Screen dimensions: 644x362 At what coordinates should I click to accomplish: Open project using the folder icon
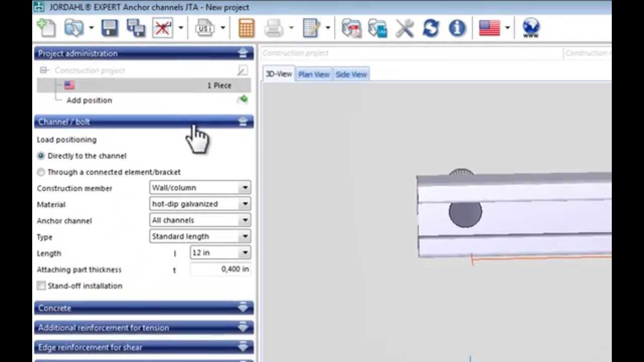(73, 28)
